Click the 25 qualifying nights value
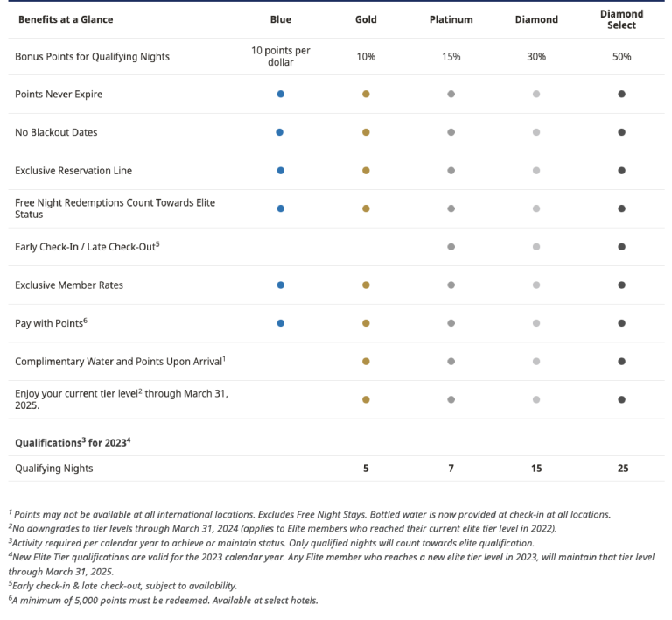 point(623,469)
